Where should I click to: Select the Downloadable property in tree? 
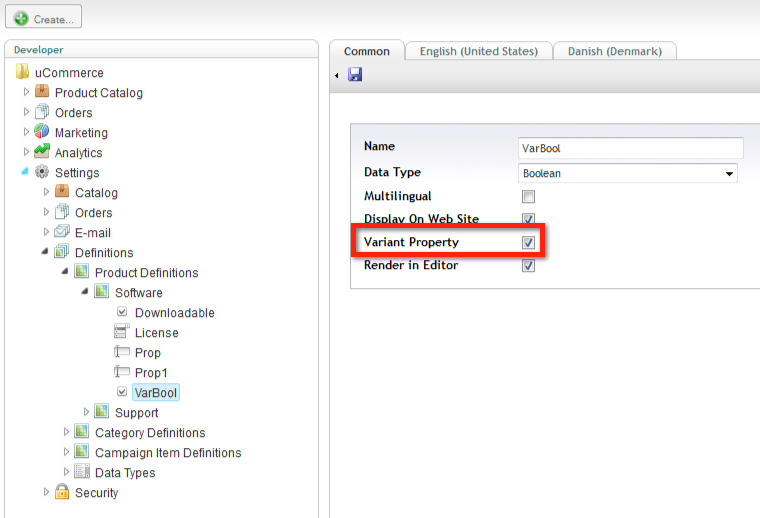coord(174,312)
